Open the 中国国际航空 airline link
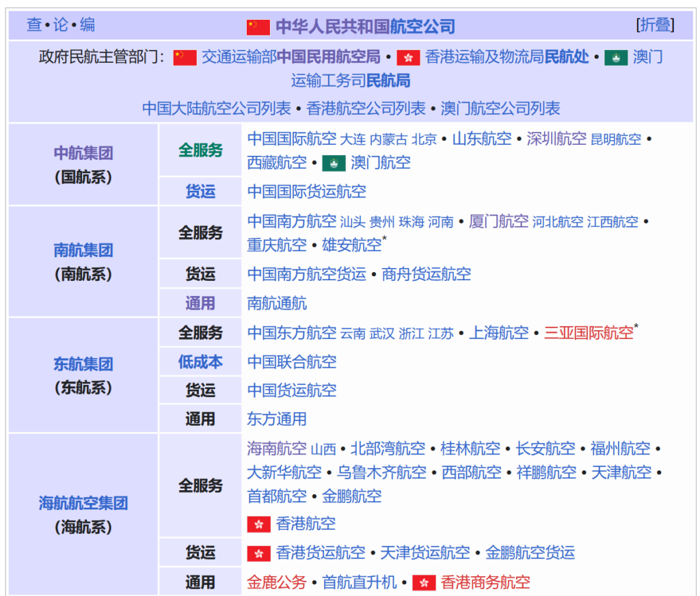The width and height of the screenshot is (700, 596). pos(292,139)
